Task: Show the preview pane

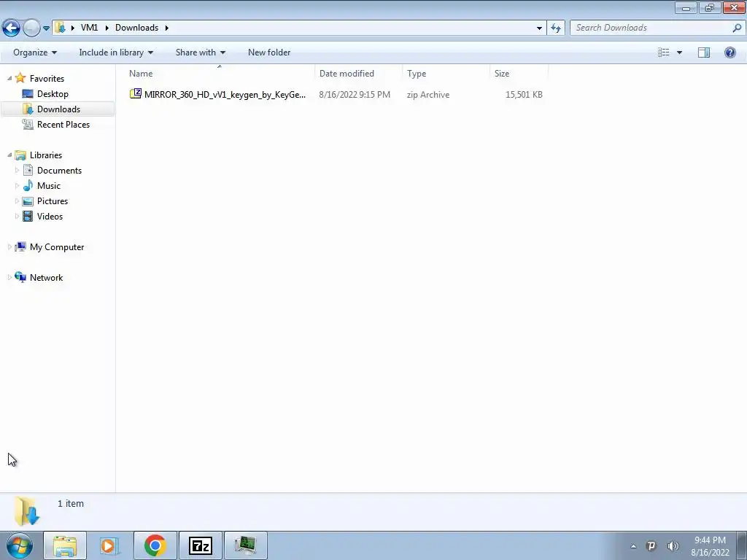Action: [704, 52]
